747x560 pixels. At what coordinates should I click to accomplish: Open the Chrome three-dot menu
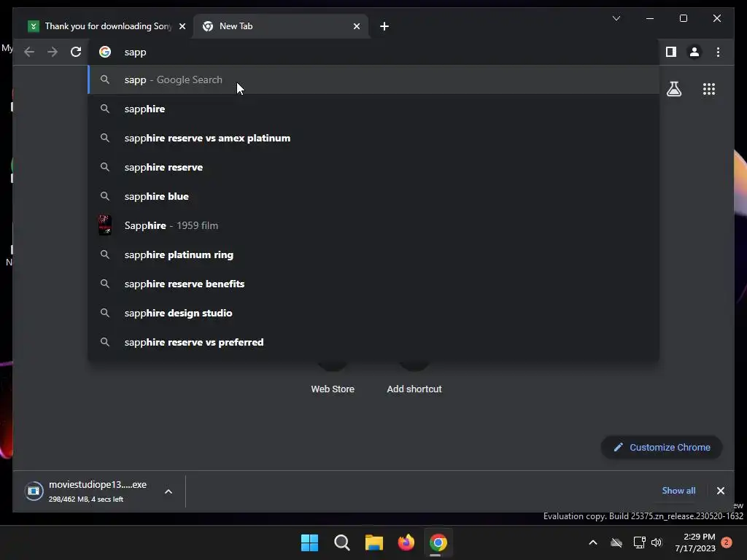718,52
